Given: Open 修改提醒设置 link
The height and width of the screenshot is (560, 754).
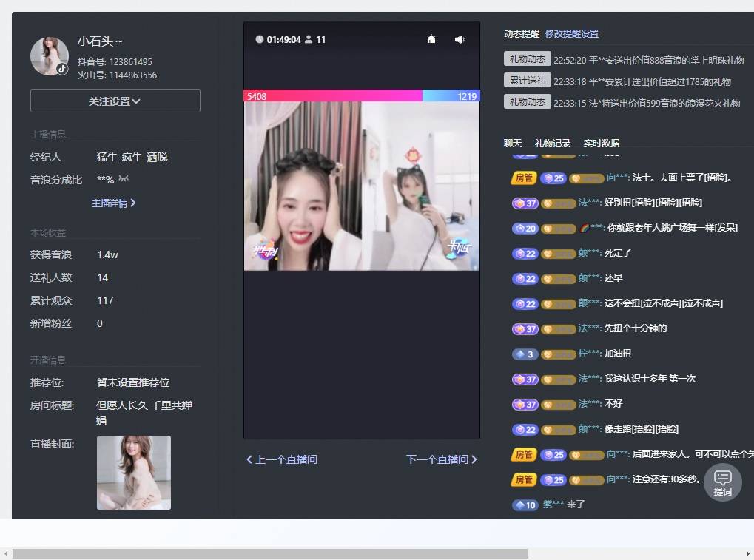Looking at the screenshot, I should [x=571, y=34].
